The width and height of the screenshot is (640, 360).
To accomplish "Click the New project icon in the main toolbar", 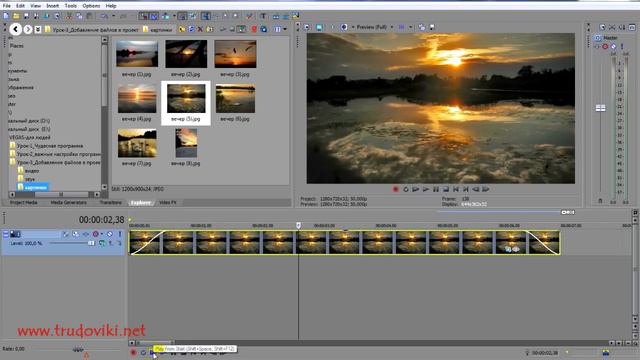I will tap(6, 16).
